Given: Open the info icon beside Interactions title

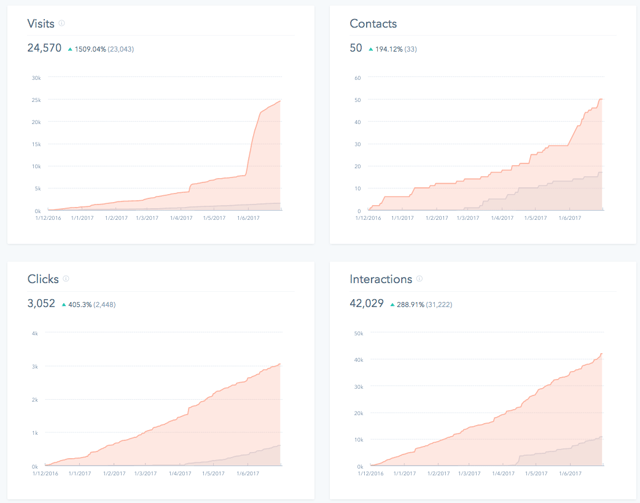Looking at the screenshot, I should click(419, 278).
